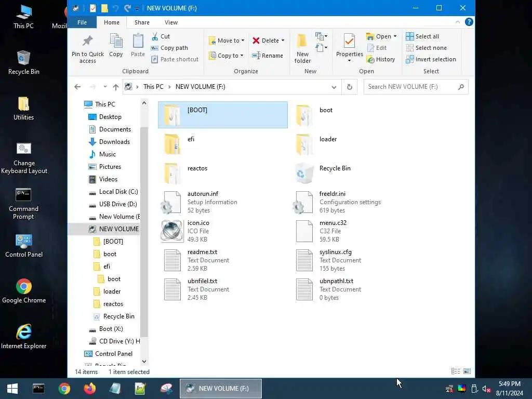Open Control Panel in navigation tree
The height and width of the screenshot is (399, 532).
click(x=109, y=354)
